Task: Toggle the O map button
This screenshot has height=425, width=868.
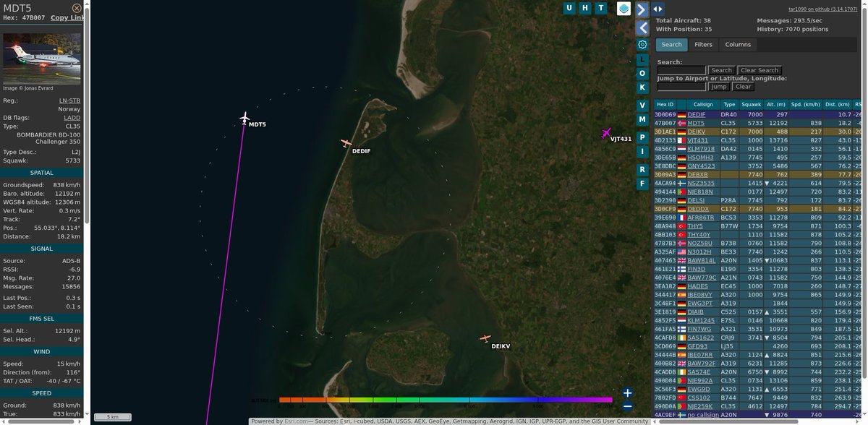Action: [x=642, y=73]
